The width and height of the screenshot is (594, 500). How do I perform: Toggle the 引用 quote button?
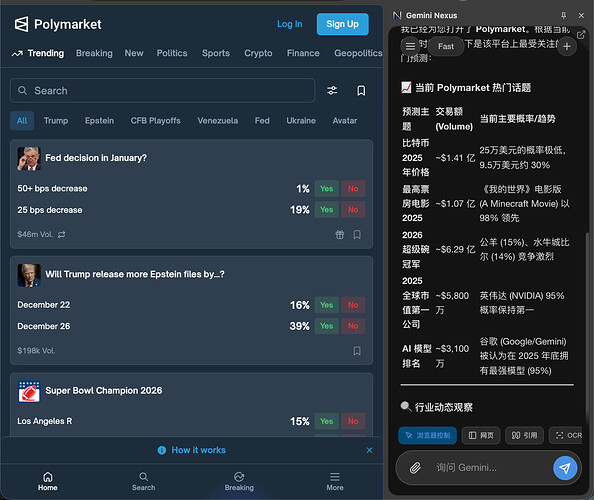(x=524, y=435)
